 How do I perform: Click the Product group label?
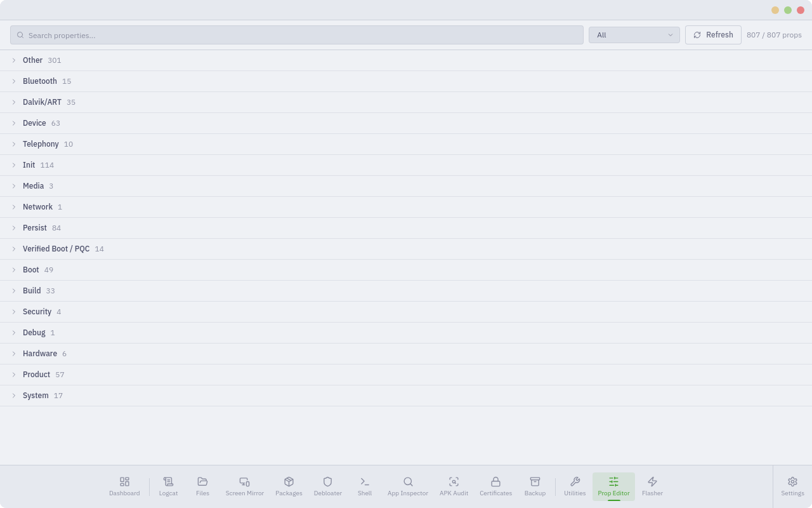click(x=36, y=375)
